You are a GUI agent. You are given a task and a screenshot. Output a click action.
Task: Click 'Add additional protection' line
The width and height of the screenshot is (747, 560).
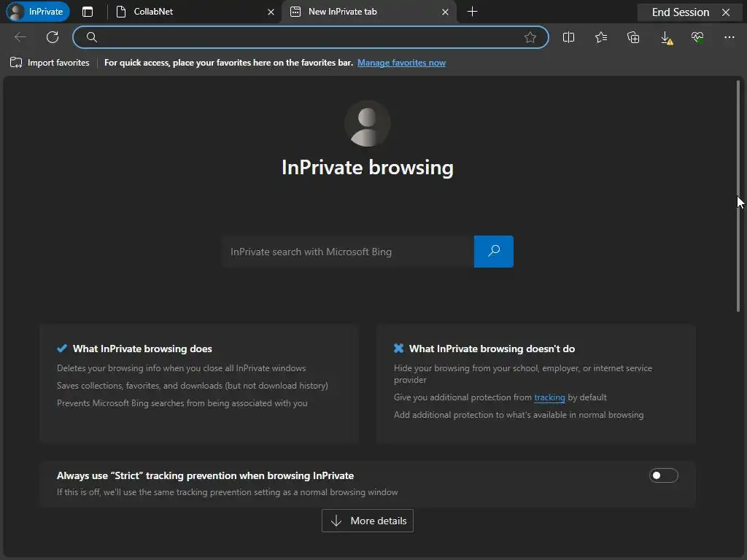[519, 415]
